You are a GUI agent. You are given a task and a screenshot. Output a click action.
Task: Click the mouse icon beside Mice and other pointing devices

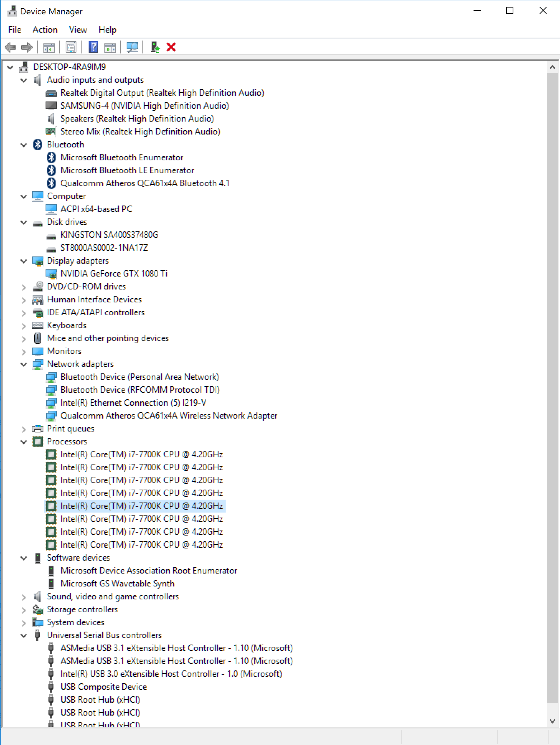click(38, 338)
